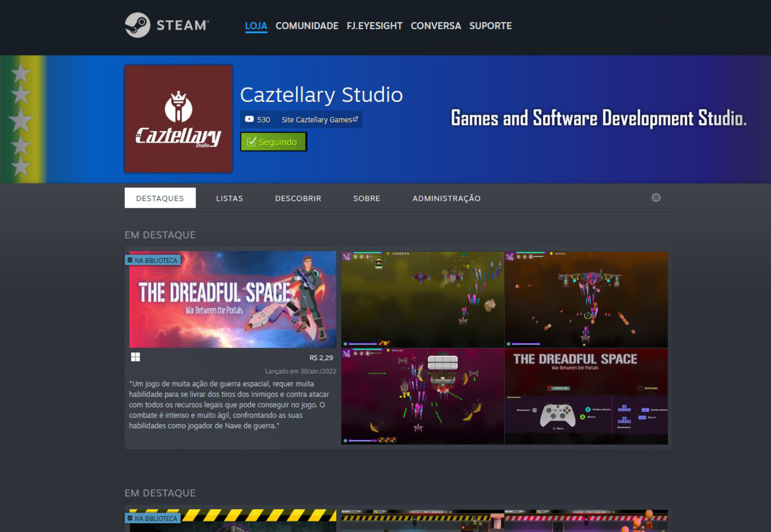Click the second NA BIBLIOTECA badge icon at the bottom

click(130, 518)
